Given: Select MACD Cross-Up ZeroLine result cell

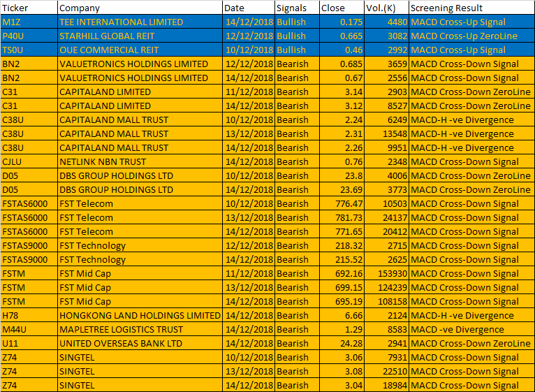Looking at the screenshot, I should tap(472, 36).
